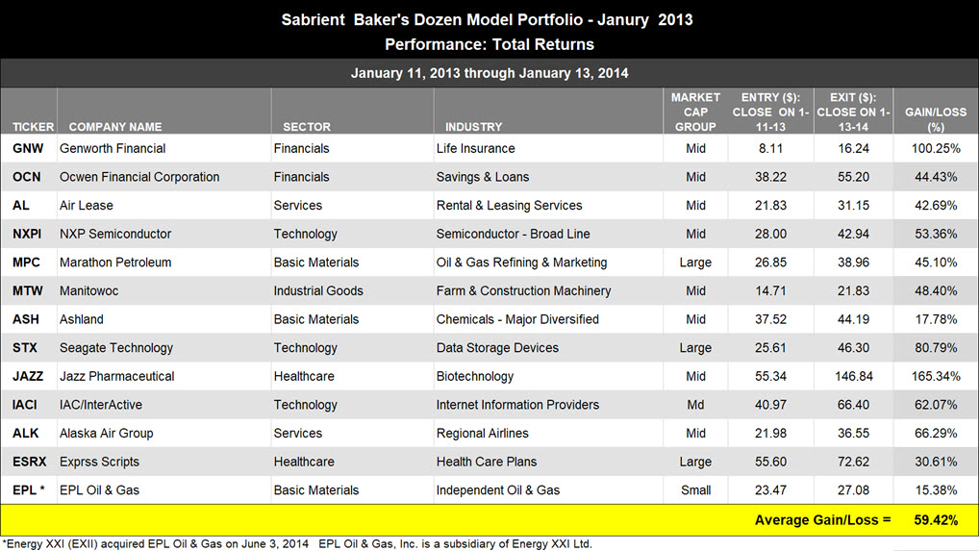Click the TICKER column header
The width and height of the screenshot is (980, 551).
[33, 127]
